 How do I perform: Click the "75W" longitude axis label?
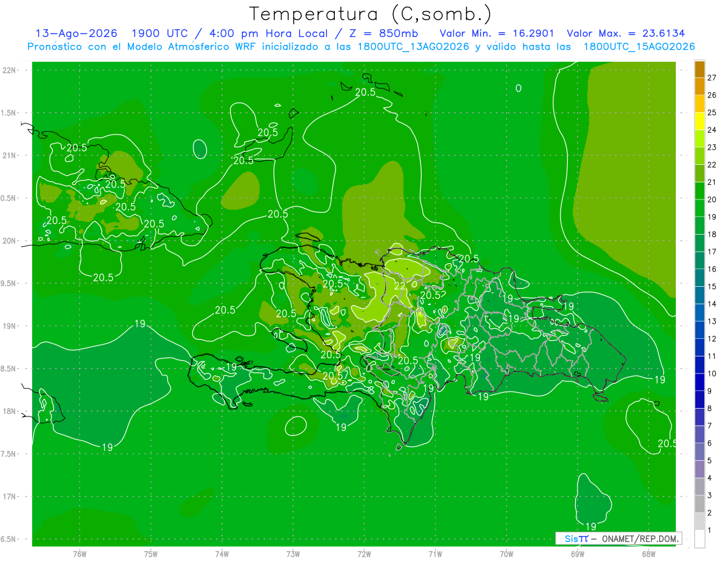[151, 554]
